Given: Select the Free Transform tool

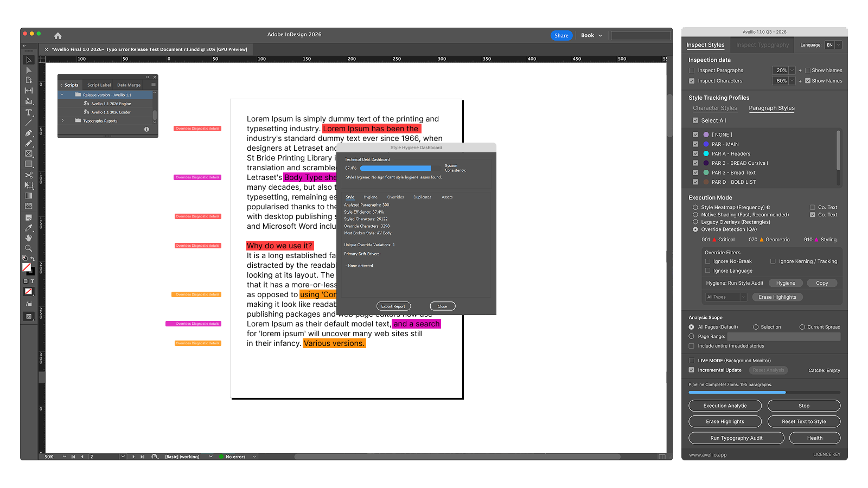Looking at the screenshot, I should [29, 185].
